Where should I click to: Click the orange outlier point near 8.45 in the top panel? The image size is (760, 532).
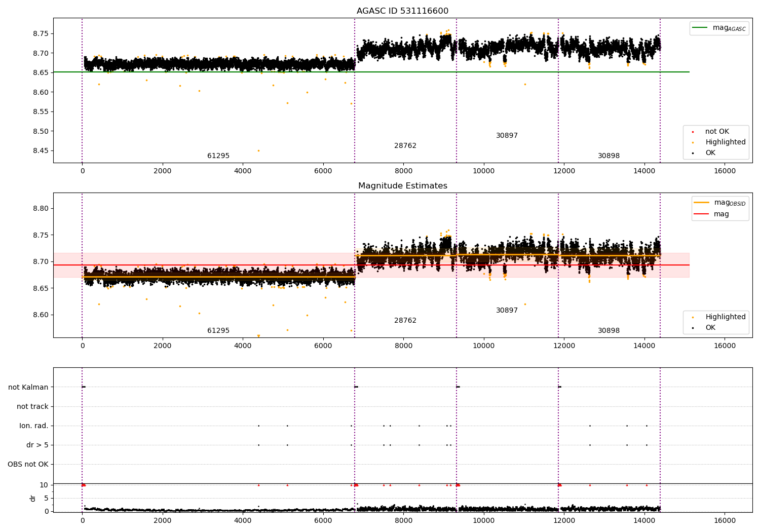pos(258,150)
